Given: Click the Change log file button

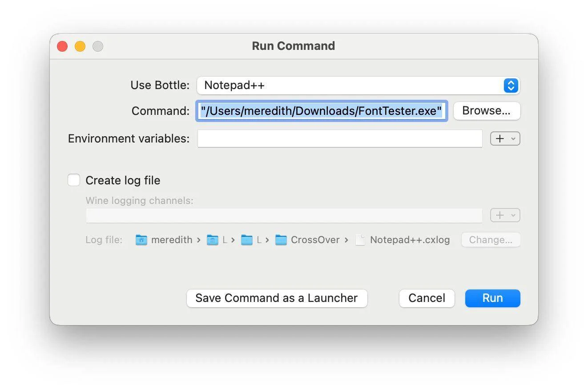Looking at the screenshot, I should click(x=491, y=240).
